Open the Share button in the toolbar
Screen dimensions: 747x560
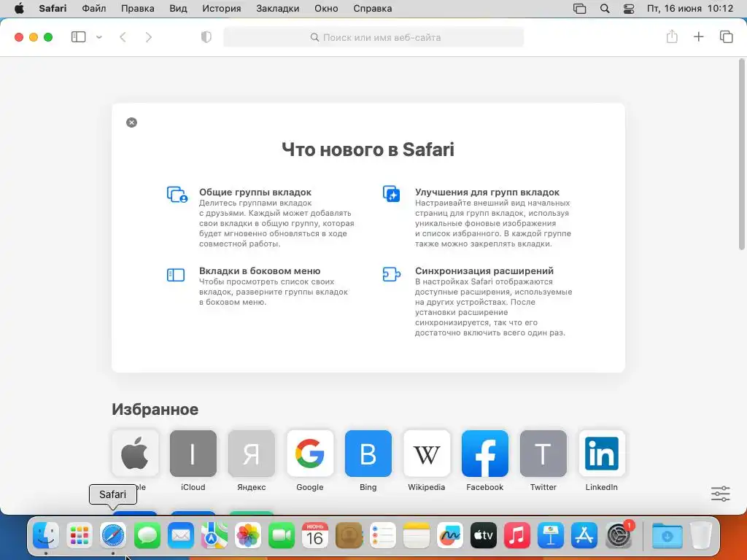(672, 36)
